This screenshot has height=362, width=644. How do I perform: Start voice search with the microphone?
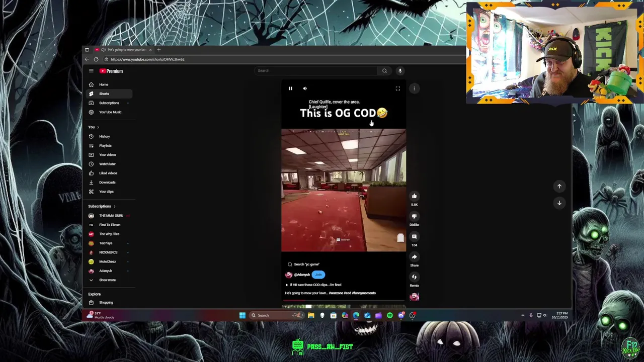[x=400, y=71]
